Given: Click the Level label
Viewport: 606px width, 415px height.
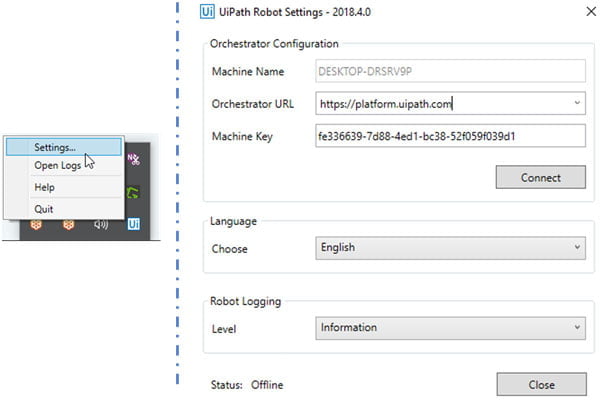Looking at the screenshot, I should coord(224,329).
